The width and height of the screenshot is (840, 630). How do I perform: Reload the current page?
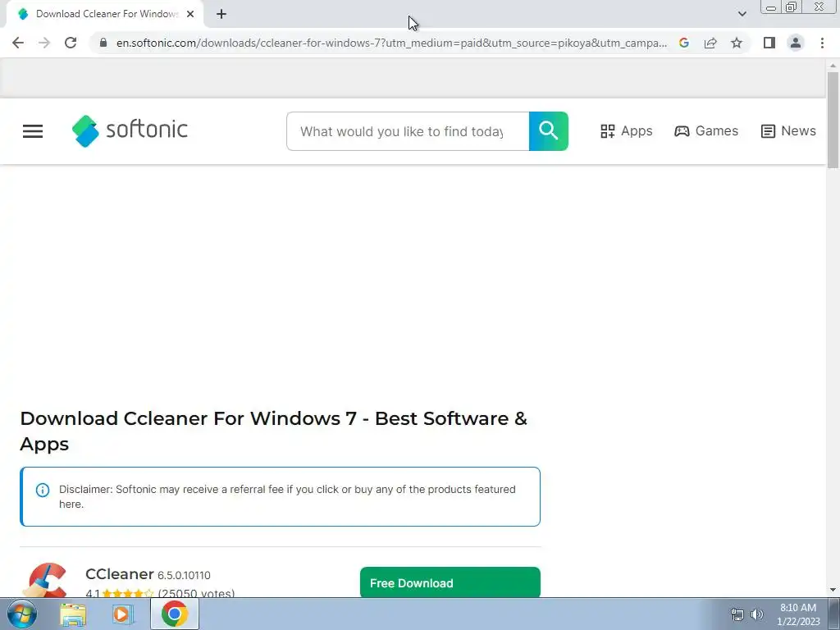pyautogui.click(x=71, y=43)
